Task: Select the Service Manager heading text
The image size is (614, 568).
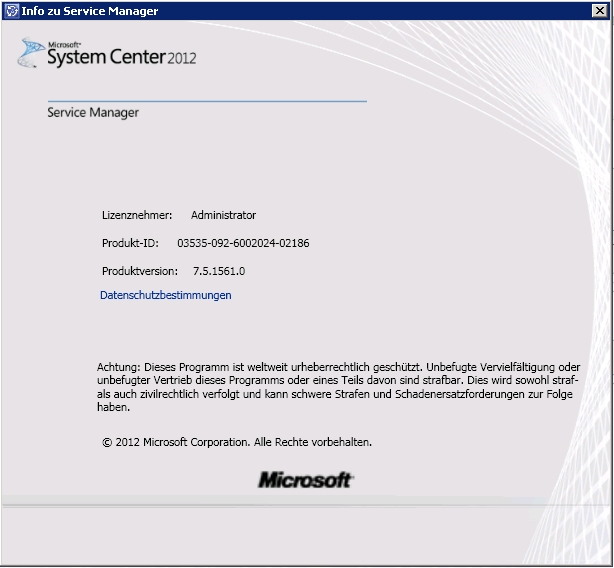Action: (93, 113)
